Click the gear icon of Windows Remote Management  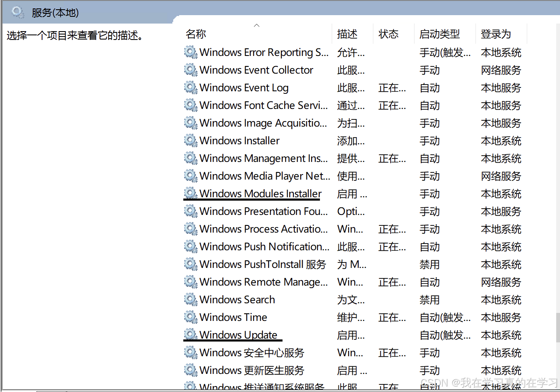click(190, 282)
